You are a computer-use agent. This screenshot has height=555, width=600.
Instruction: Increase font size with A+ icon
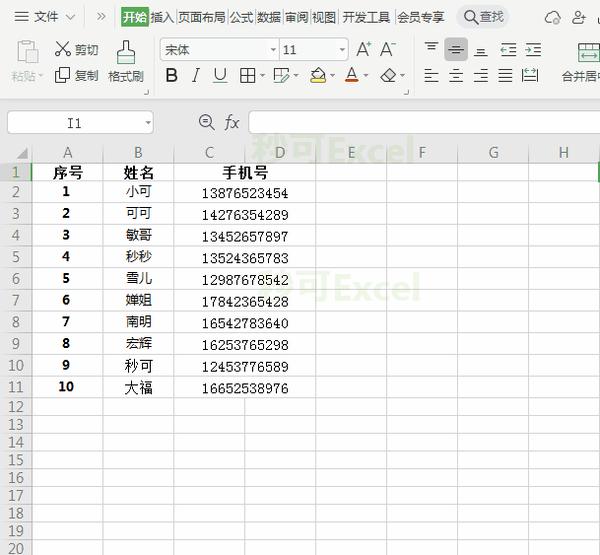point(364,49)
